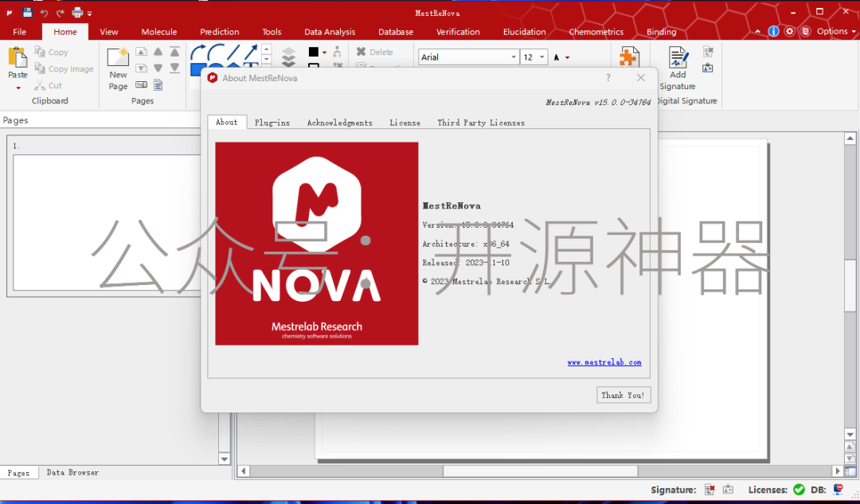Click the Redo arrow in quick access toolbar
860x504 pixels.
click(61, 13)
